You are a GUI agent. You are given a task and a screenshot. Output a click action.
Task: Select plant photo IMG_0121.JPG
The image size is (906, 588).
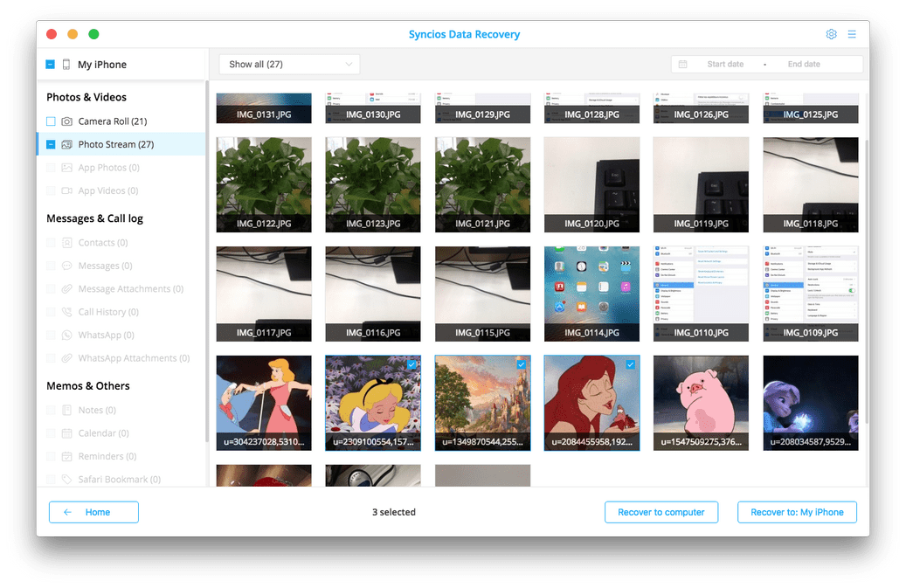(482, 185)
